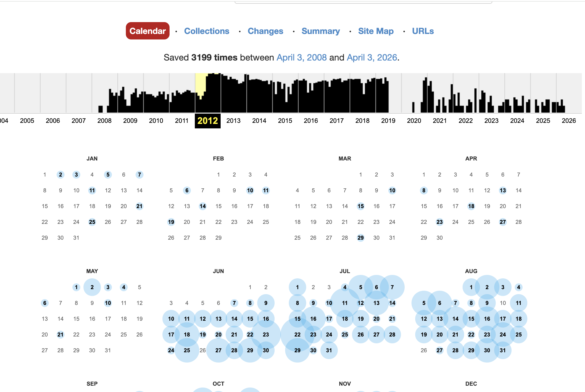Open the Summary tab
Image resolution: width=585 pixels, height=392 pixels.
point(321,31)
